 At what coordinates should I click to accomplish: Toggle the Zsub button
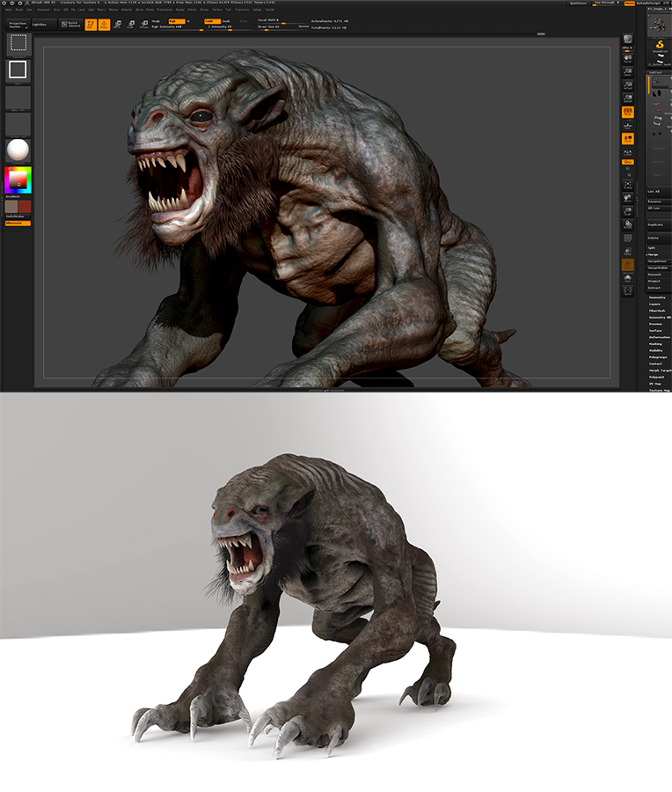pos(227,21)
